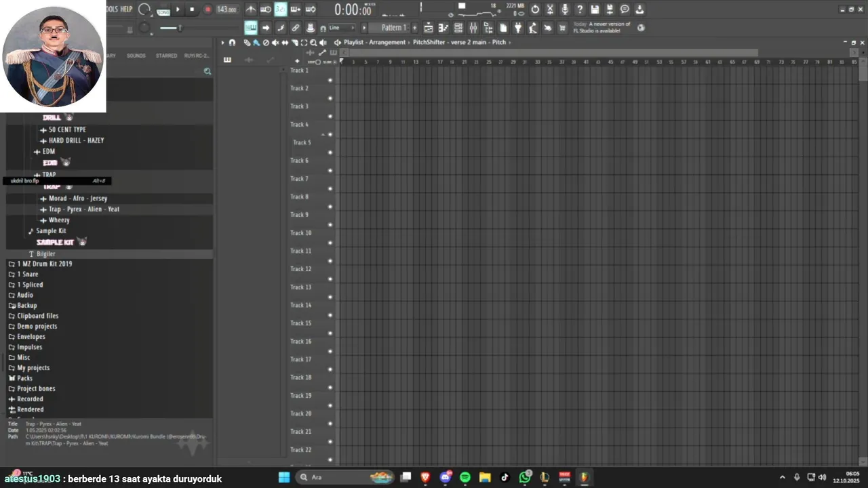Select the playlist mute tool

[x=275, y=43]
